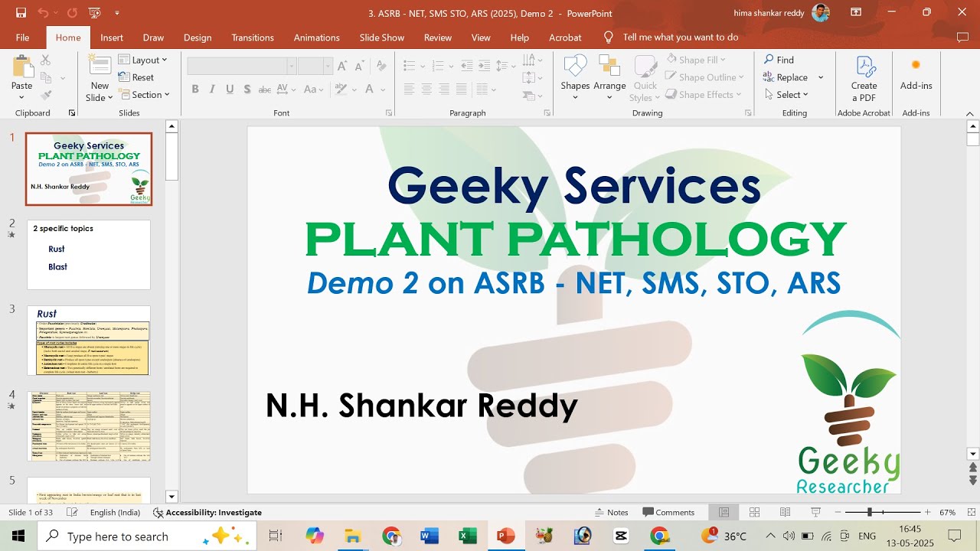Toggle Bold formatting button
Viewport: 980px width, 551px height.
click(195, 90)
